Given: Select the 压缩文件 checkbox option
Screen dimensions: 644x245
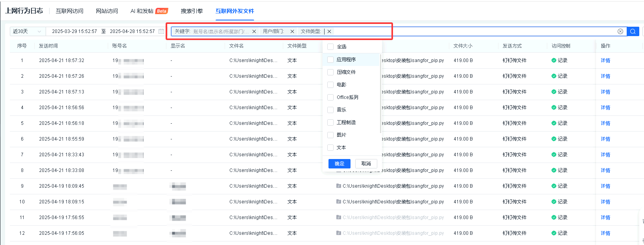Looking at the screenshot, I should [330, 72].
